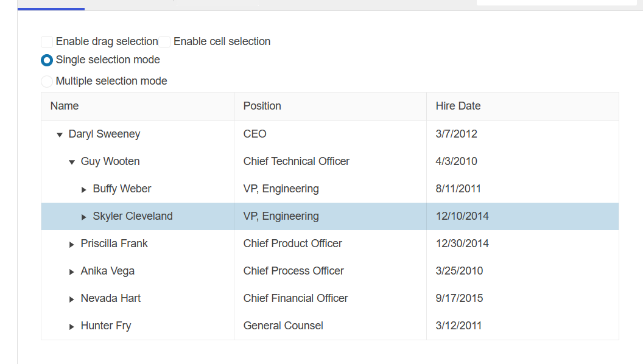Select the Hunter Fry name text
This screenshot has width=643, height=364.
106,326
